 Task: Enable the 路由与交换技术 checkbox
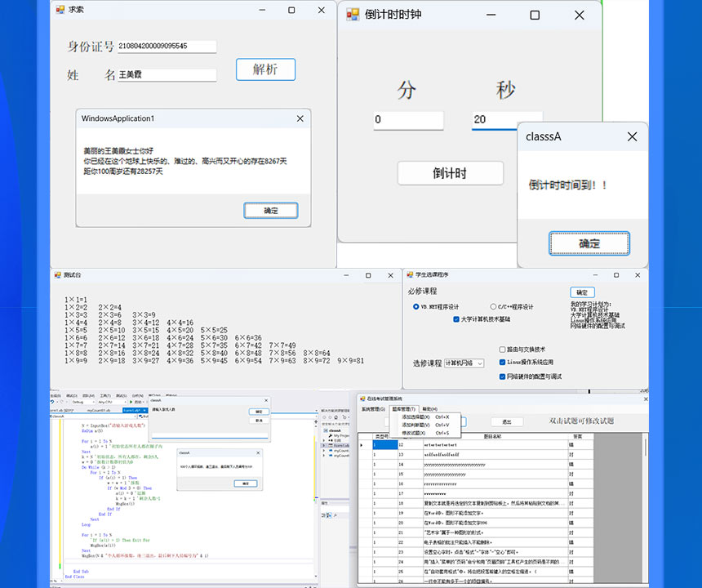pyautogui.click(x=502, y=350)
